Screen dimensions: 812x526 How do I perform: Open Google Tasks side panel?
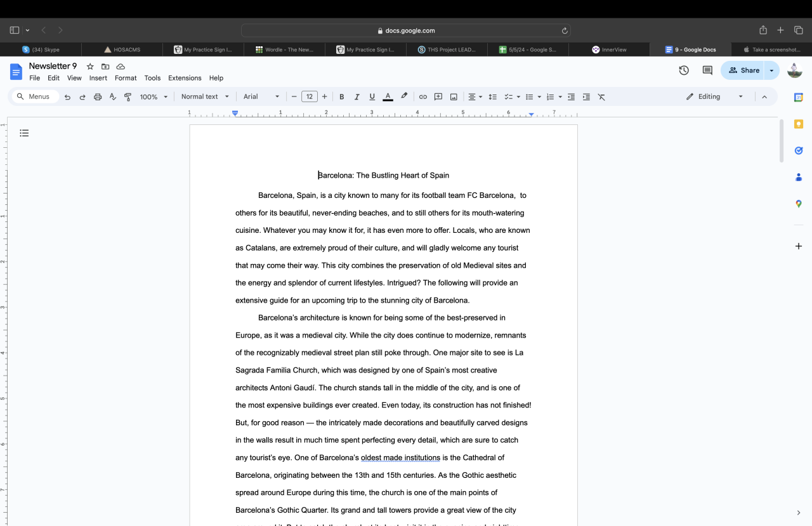(799, 150)
